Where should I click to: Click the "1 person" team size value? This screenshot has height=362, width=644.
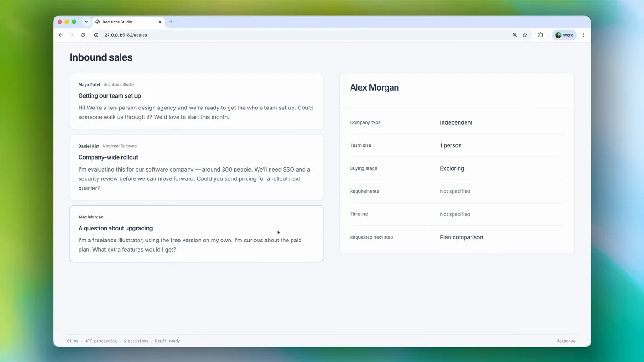click(x=450, y=145)
